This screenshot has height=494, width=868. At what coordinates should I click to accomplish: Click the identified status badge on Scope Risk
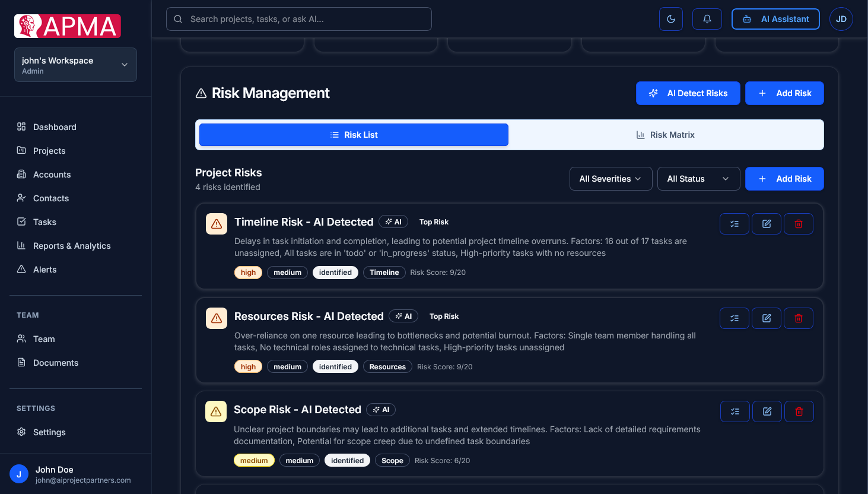coord(347,460)
